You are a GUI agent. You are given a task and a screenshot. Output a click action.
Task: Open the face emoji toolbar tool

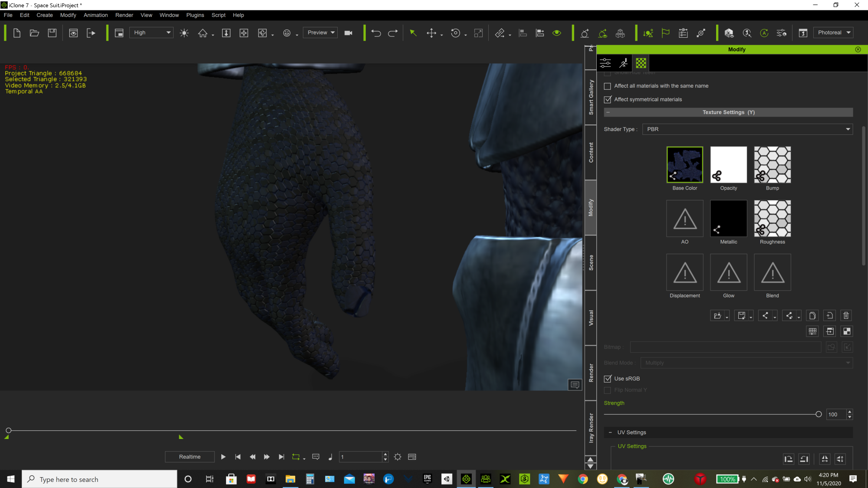[x=286, y=33]
